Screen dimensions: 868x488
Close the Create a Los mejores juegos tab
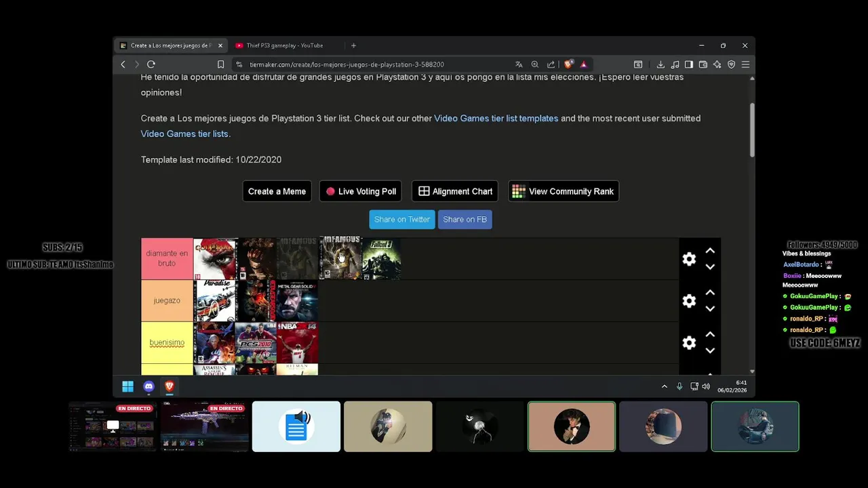(220, 45)
